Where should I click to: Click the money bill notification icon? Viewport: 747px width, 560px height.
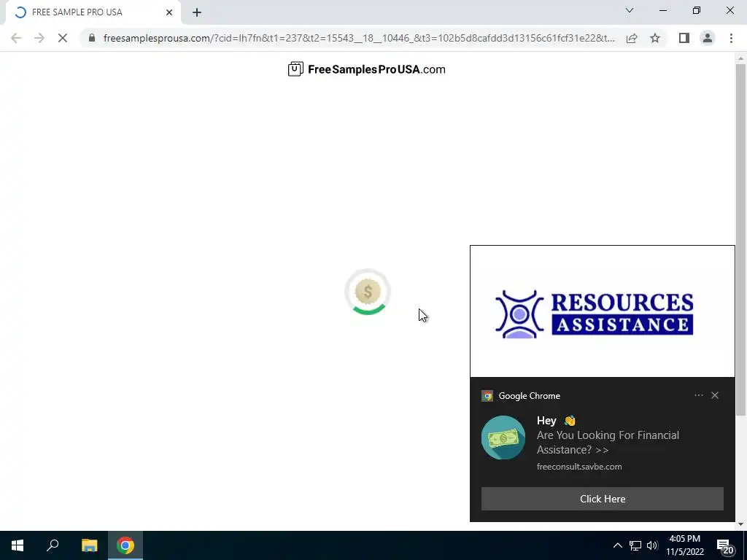(x=503, y=437)
